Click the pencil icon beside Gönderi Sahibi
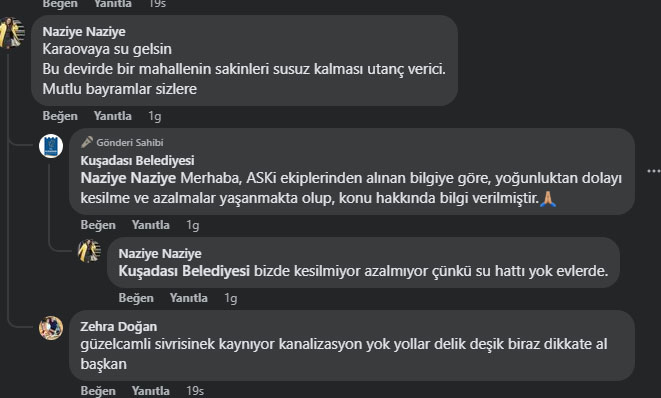 [86, 142]
